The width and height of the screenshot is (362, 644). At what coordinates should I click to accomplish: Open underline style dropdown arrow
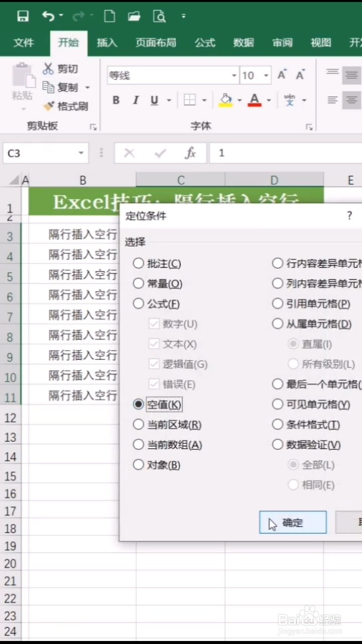[x=168, y=101]
